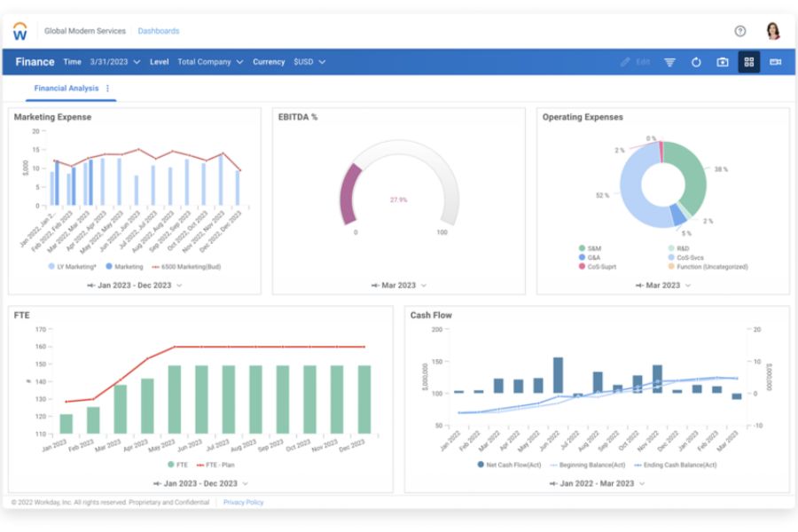The height and width of the screenshot is (532, 798).
Task: Open the filter options on the Finance toolbar
Action: pyautogui.click(x=670, y=62)
